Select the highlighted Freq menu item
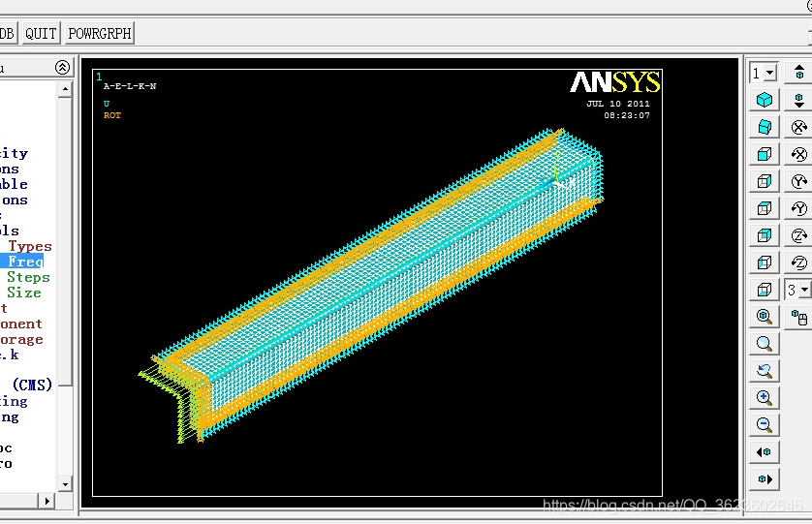 [x=25, y=262]
